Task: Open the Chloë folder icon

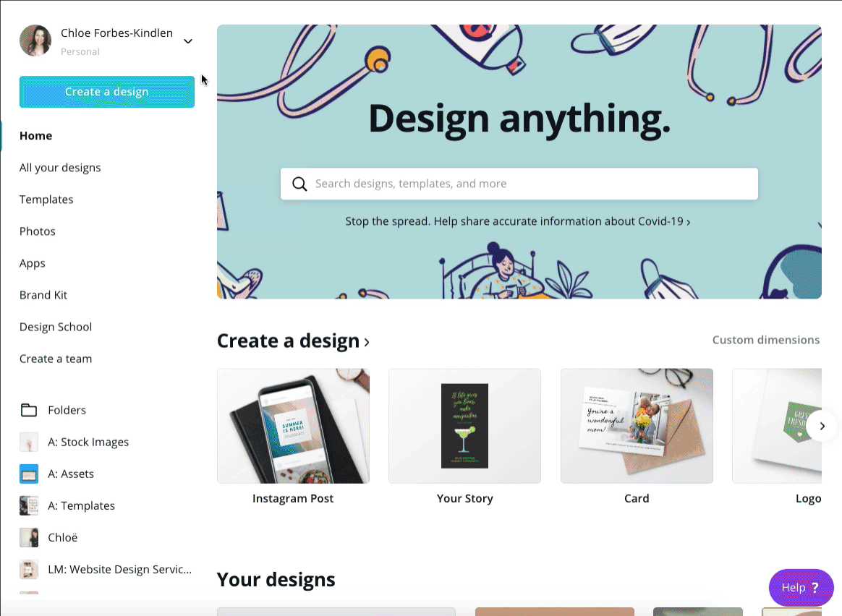Action: tap(29, 537)
